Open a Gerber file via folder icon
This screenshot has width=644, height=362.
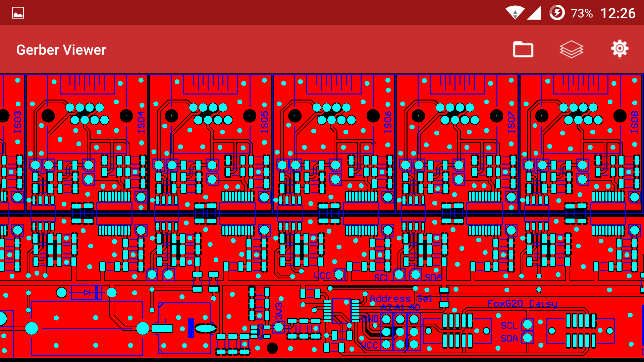523,50
